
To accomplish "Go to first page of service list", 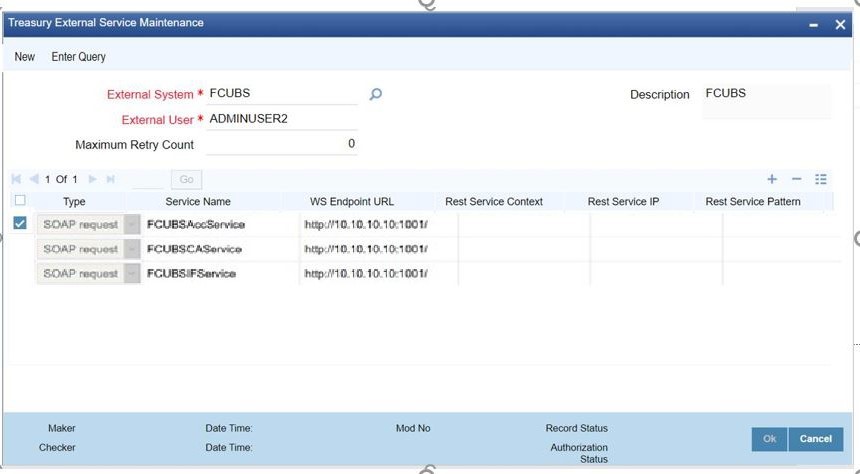I will click(16, 179).
